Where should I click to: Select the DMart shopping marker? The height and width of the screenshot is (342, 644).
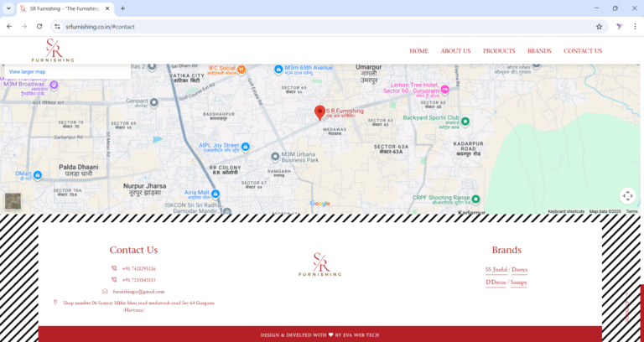(x=38, y=175)
